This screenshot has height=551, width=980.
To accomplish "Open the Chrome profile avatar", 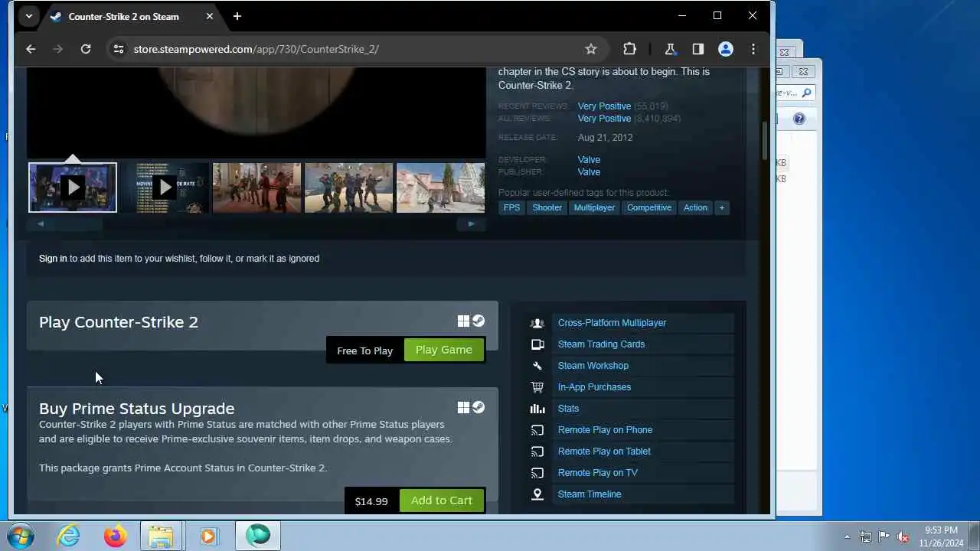I will pos(726,49).
